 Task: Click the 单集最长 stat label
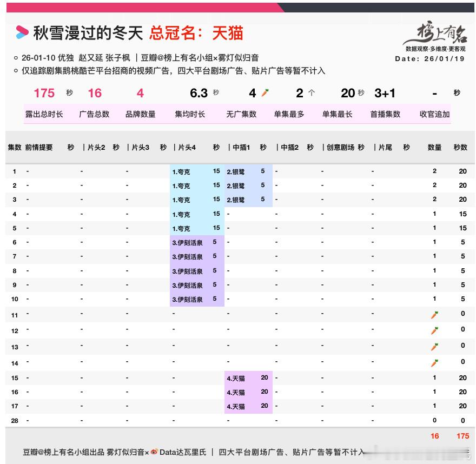pos(338,114)
